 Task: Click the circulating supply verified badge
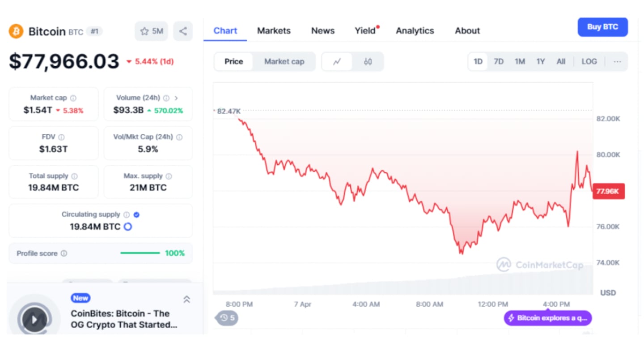point(137,215)
